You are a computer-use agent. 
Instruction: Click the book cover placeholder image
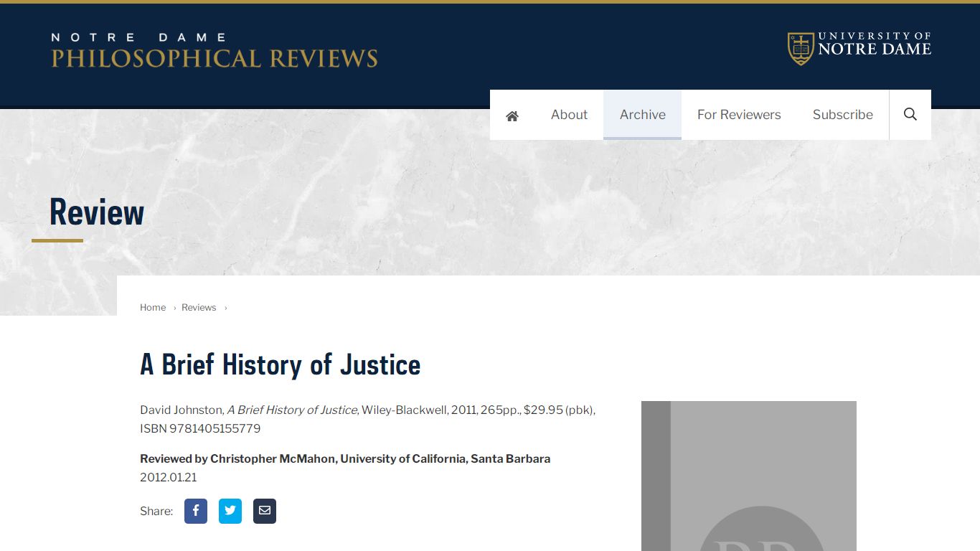pyautogui.click(x=749, y=476)
